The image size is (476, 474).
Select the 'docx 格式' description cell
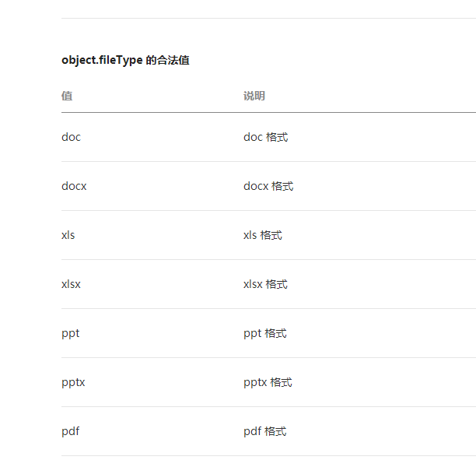[268, 186]
